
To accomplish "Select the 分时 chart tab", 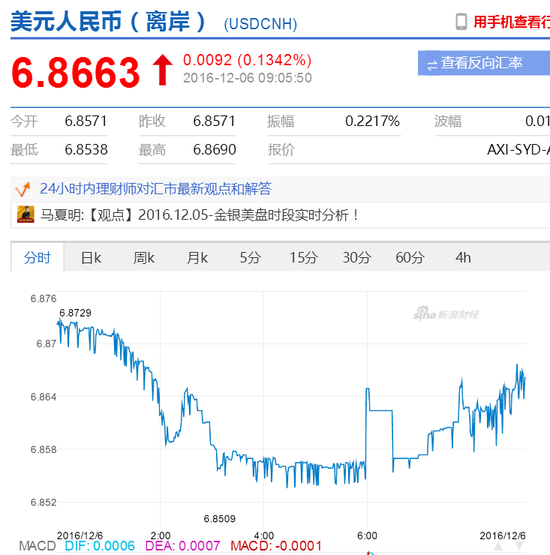I will click(37, 257).
